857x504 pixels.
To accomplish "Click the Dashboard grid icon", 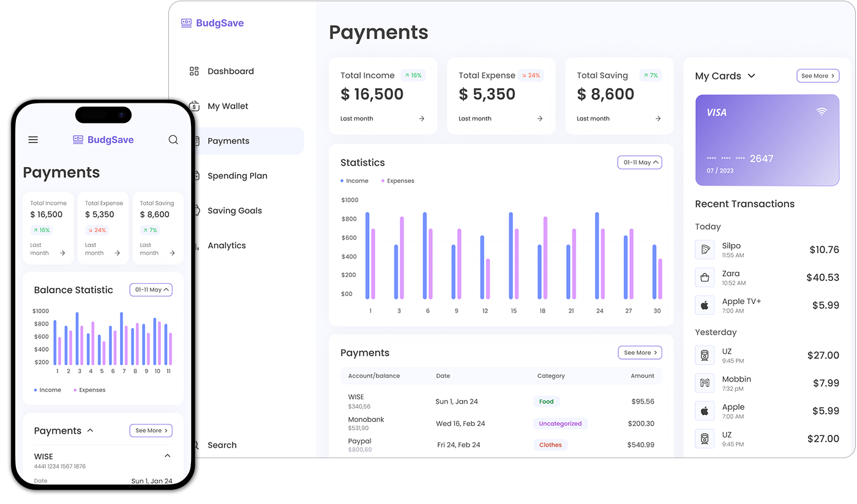I will tap(194, 71).
